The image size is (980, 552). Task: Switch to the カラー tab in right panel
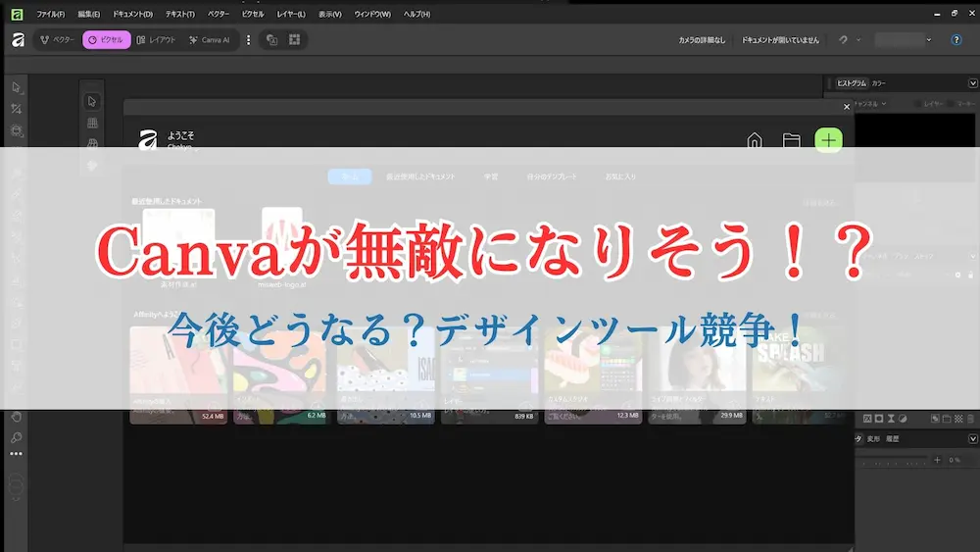tap(879, 83)
